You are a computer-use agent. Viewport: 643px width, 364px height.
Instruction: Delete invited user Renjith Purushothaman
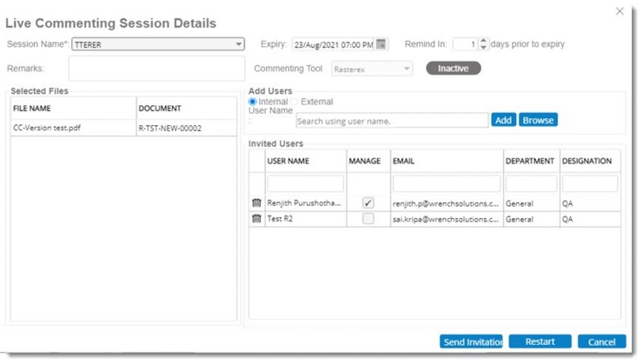(256, 203)
